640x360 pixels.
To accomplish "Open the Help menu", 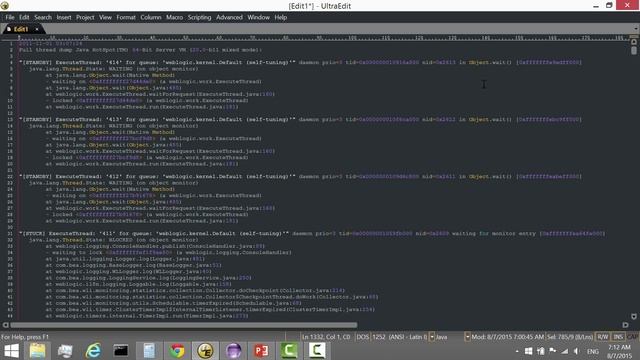I will pyautogui.click(x=280, y=17).
